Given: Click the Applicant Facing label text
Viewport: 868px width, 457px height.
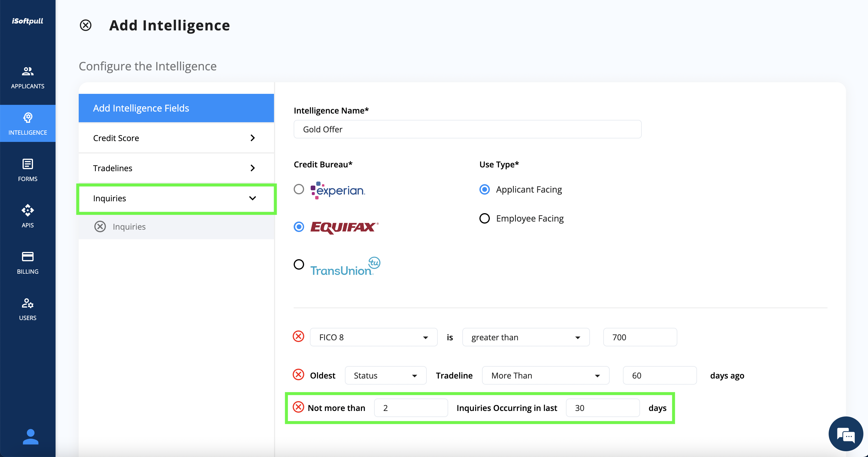Looking at the screenshot, I should (529, 189).
